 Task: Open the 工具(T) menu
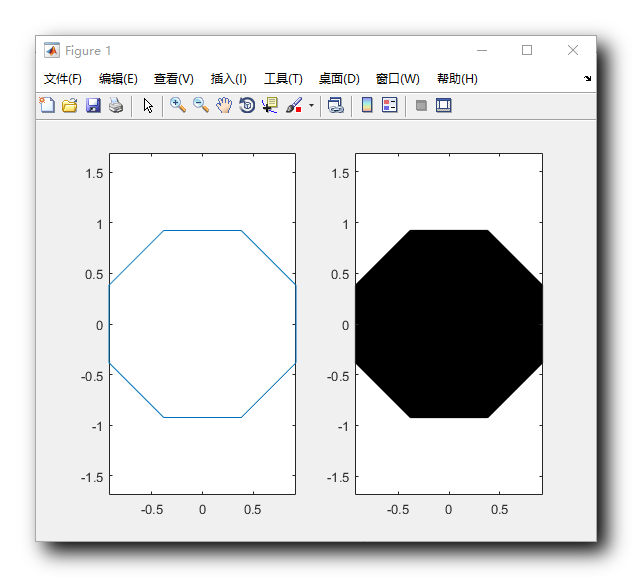(x=283, y=79)
